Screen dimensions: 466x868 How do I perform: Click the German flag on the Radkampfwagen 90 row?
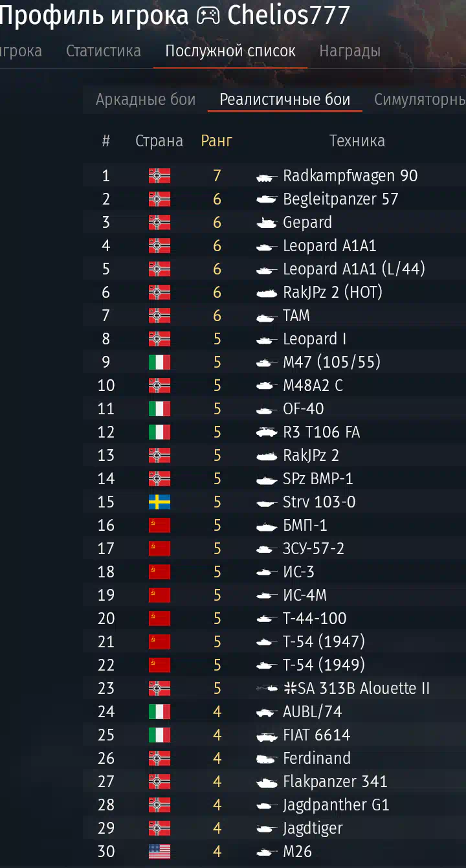[x=159, y=175]
